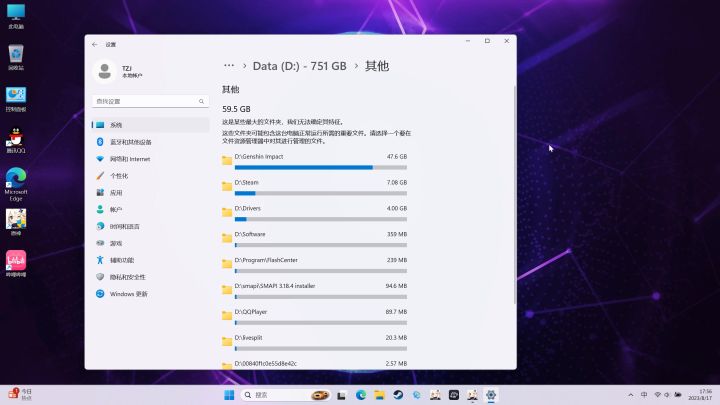Open the D:\Drivers folder entry
720x405 pixels.
tap(315, 214)
